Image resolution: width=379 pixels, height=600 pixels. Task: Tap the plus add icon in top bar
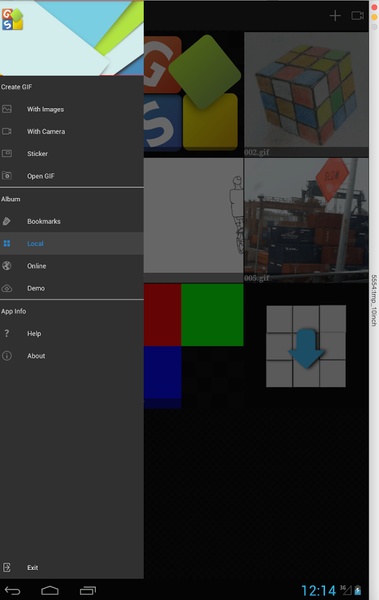(335, 16)
